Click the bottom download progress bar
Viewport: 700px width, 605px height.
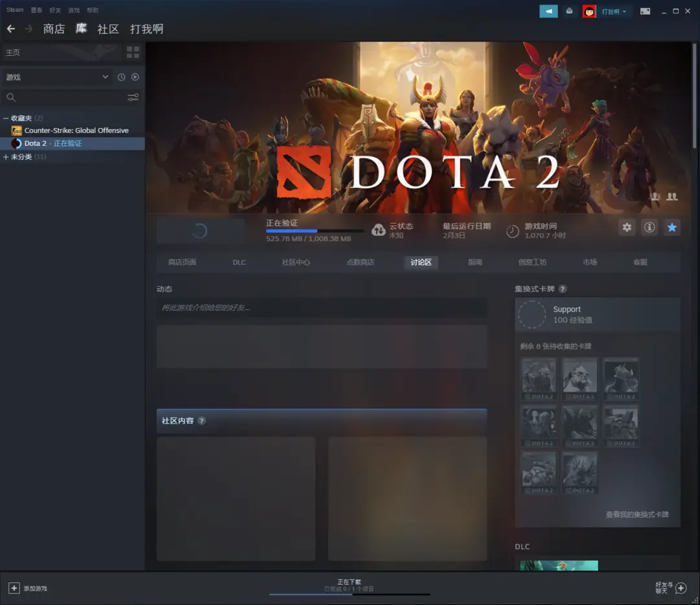tap(349, 594)
